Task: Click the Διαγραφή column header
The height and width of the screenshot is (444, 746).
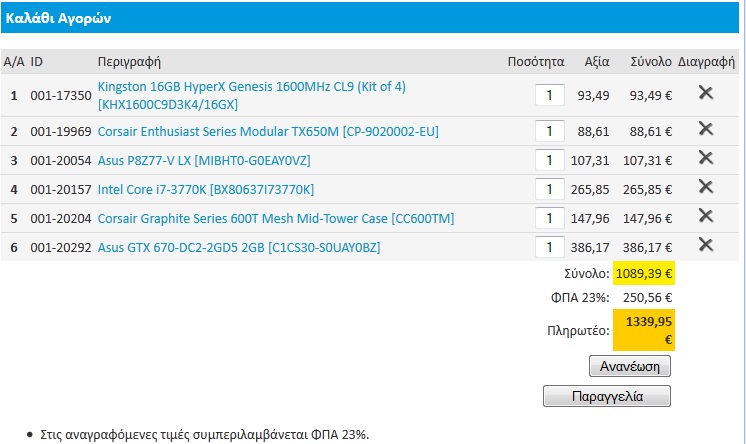Action: tap(707, 61)
